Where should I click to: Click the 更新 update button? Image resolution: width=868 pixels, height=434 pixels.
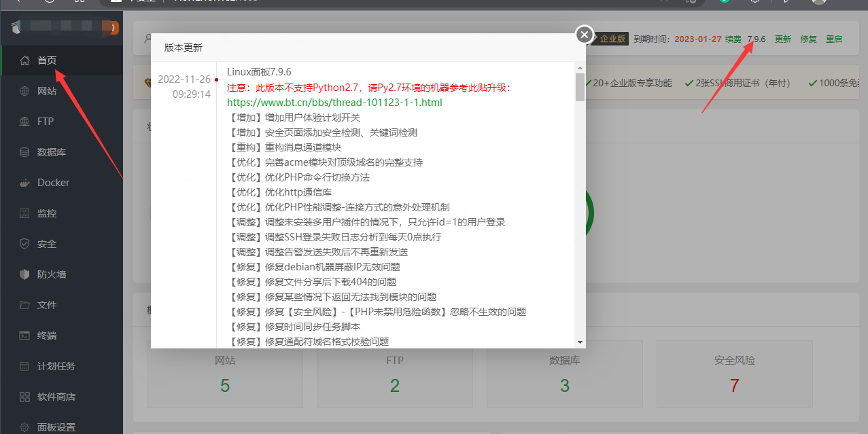(782, 39)
